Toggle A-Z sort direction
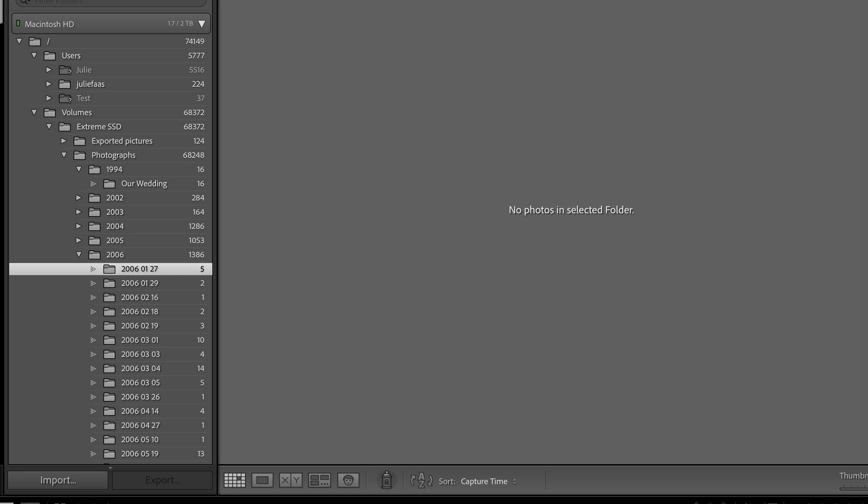 click(x=421, y=481)
